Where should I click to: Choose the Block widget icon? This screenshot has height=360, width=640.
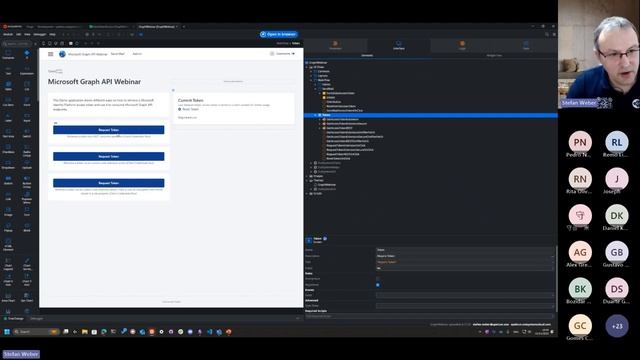click(x=27, y=226)
